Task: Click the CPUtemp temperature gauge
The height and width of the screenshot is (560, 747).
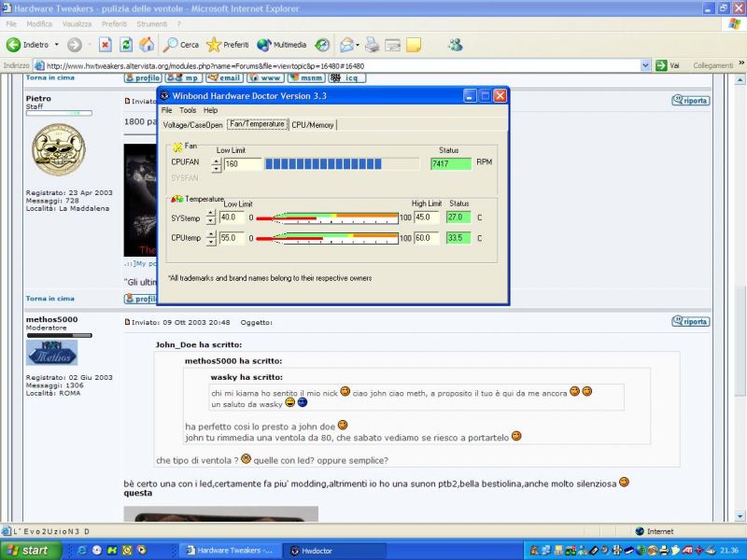Action: (327, 238)
